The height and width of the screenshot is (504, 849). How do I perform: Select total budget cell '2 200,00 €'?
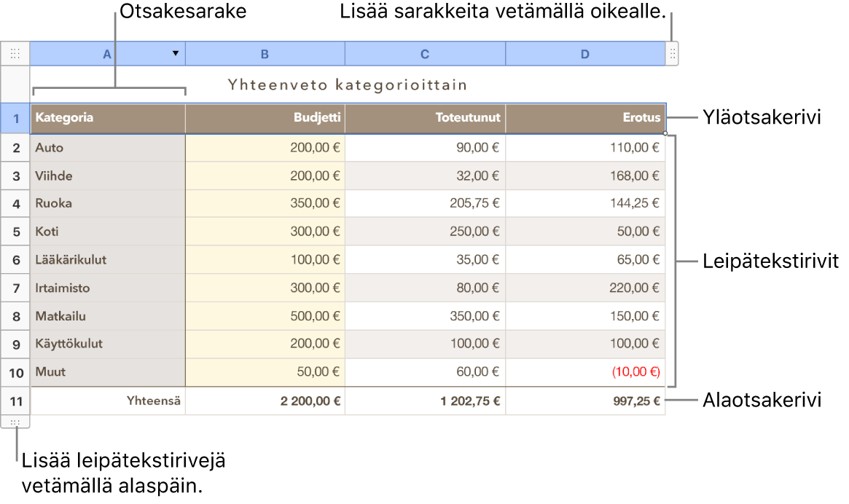pos(265,401)
